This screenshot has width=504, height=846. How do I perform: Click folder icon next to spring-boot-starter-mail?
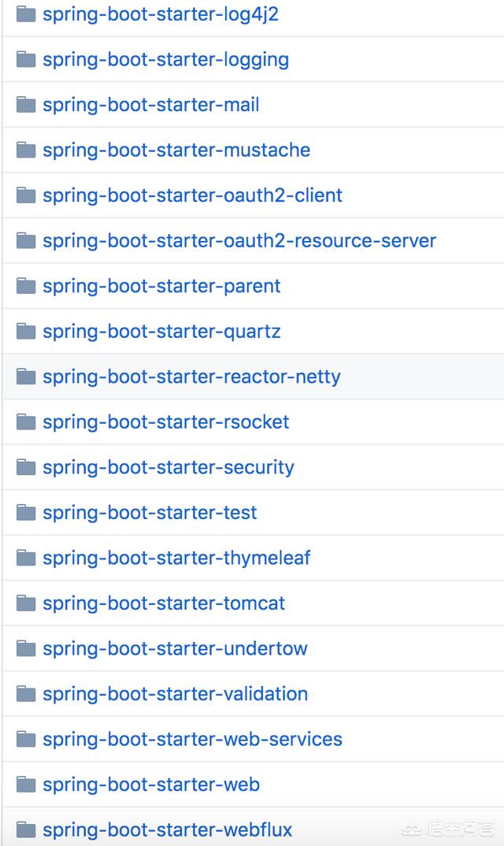[x=26, y=105]
